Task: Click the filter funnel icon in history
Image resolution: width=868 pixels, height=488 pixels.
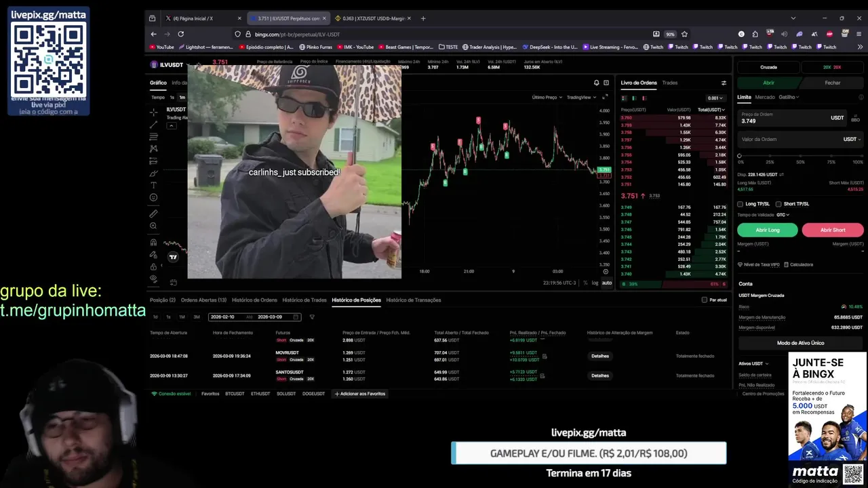Action: point(312,317)
